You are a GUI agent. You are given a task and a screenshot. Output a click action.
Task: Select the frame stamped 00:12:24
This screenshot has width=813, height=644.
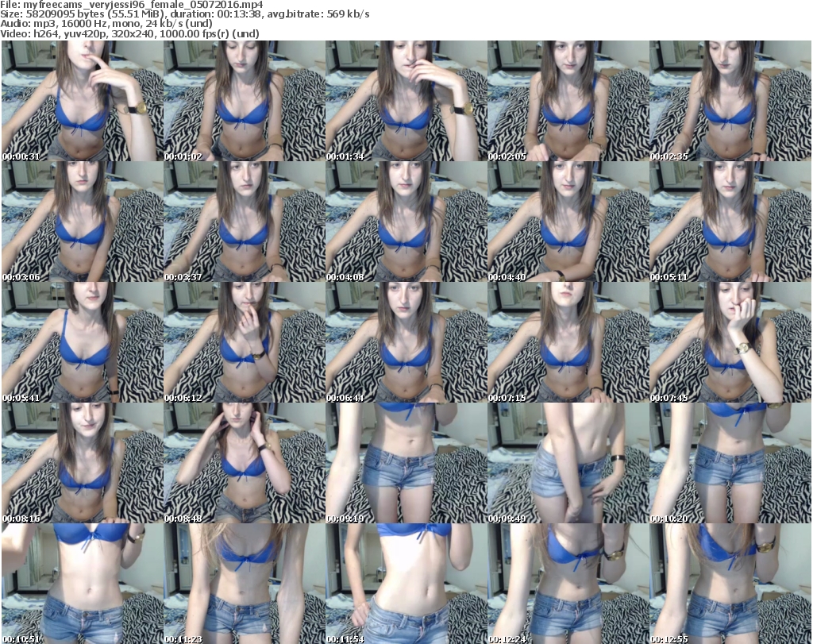click(x=568, y=584)
